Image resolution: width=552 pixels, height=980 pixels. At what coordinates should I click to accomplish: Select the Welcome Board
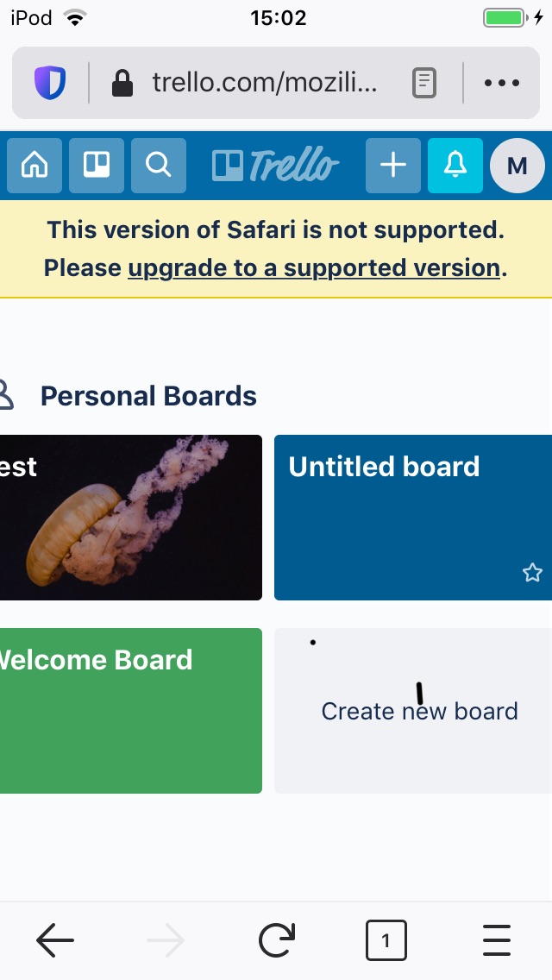[95, 660]
